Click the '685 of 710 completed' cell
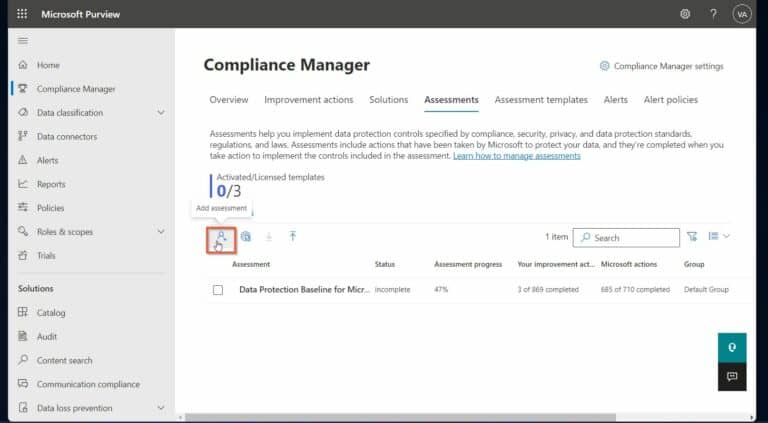This screenshot has height=423, width=768. (x=635, y=290)
